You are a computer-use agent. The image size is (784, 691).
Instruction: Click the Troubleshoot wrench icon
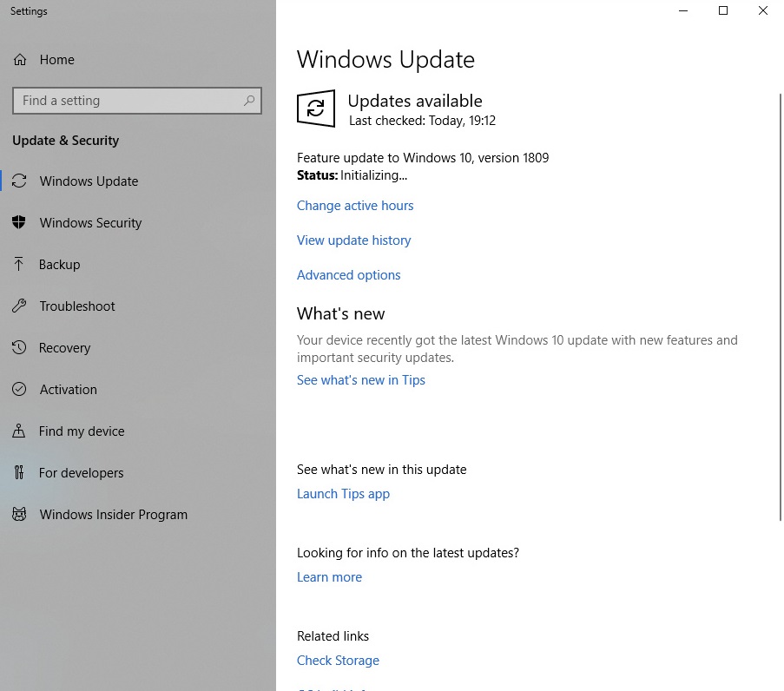click(19, 306)
